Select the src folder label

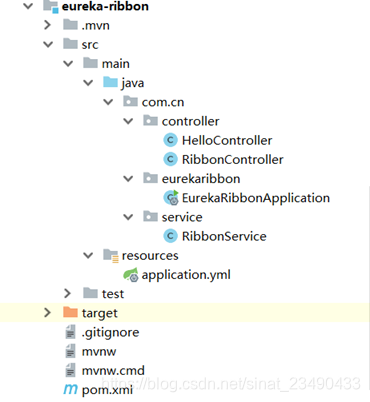click(x=90, y=45)
